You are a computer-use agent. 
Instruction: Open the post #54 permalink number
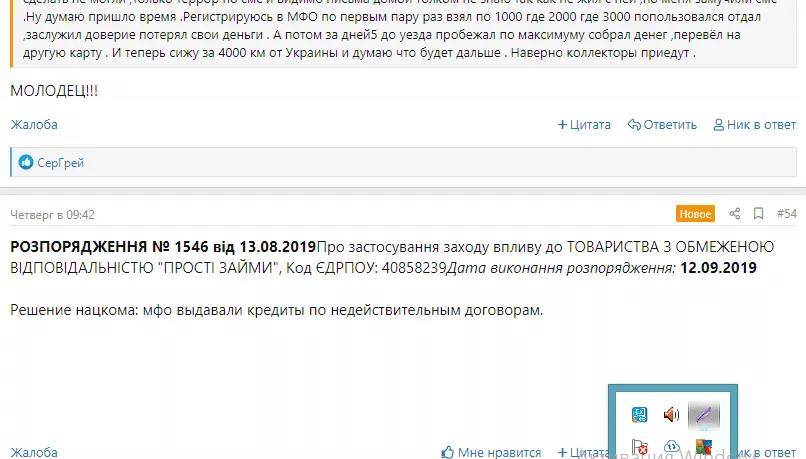tap(786, 214)
